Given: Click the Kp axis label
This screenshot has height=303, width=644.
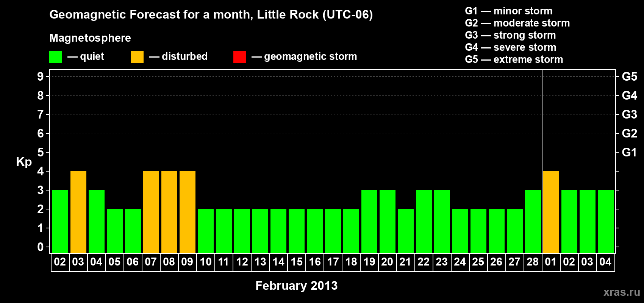Looking at the screenshot, I should (x=24, y=162).
